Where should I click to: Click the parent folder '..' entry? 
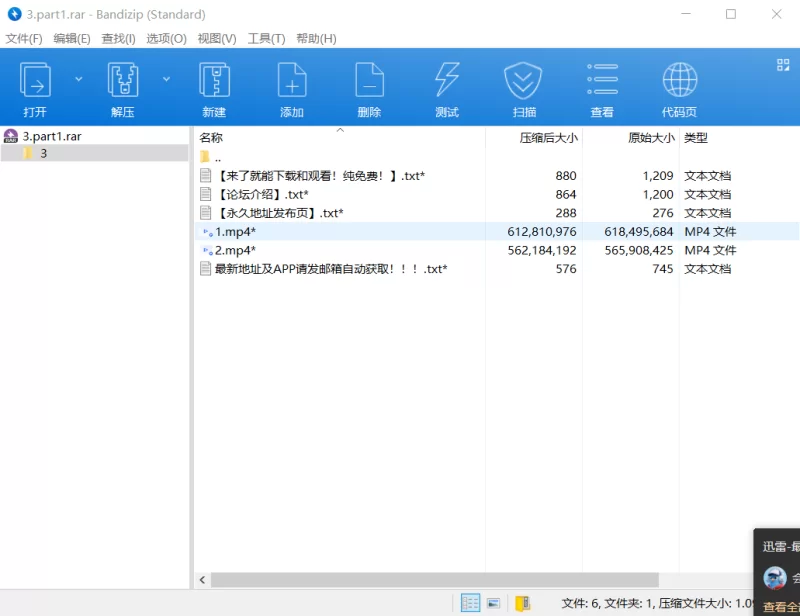(x=211, y=157)
